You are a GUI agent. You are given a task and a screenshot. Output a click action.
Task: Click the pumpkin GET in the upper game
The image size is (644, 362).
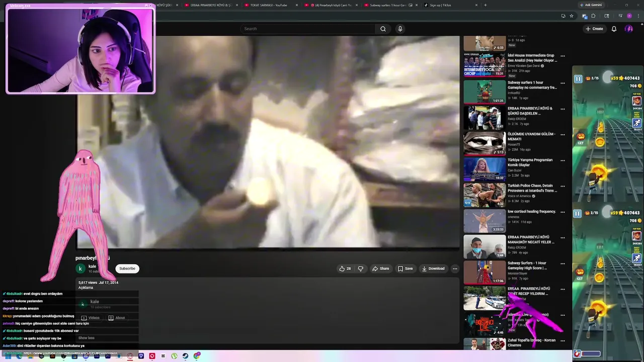pyautogui.click(x=580, y=138)
